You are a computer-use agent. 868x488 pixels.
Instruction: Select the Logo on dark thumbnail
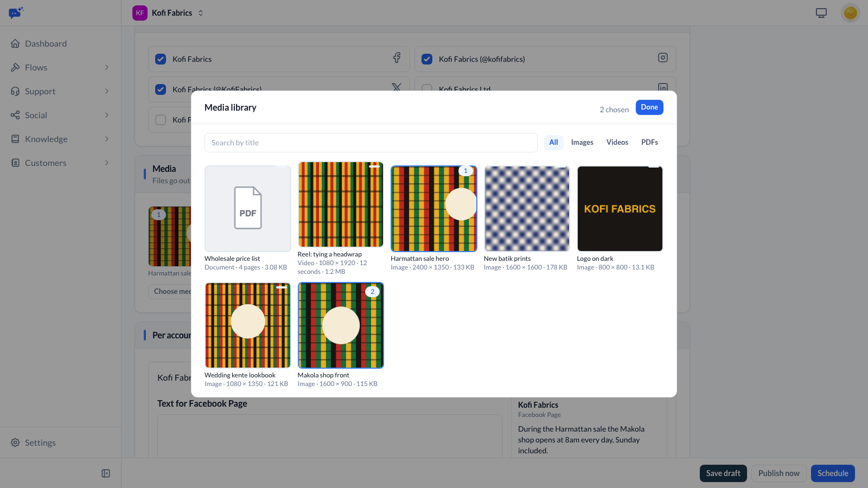620,209
